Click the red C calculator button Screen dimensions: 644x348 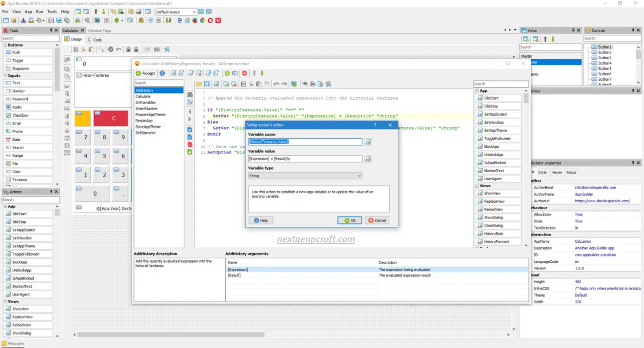click(x=114, y=118)
